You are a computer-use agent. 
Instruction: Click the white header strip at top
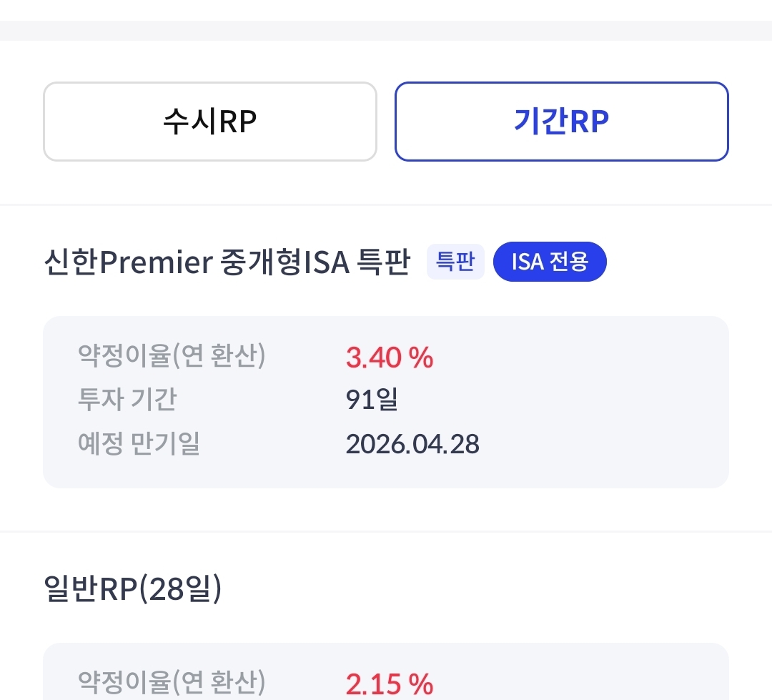coord(386,9)
